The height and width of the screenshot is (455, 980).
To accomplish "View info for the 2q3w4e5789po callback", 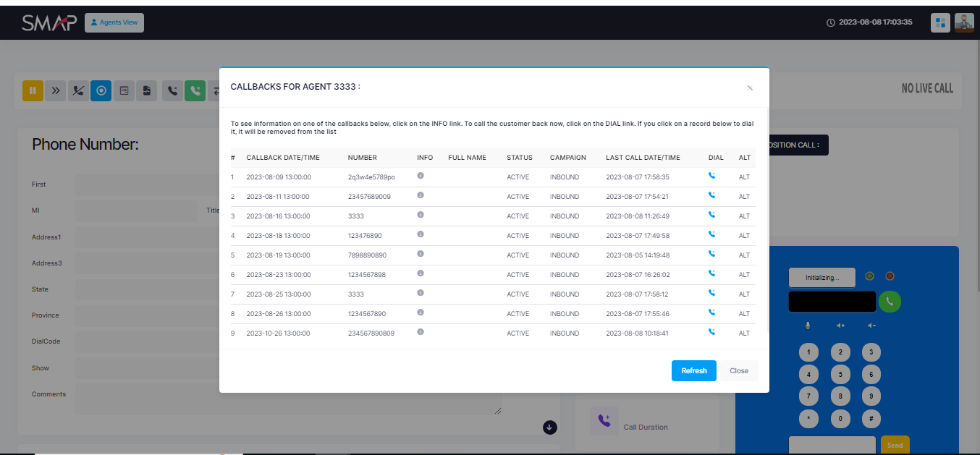I will [421, 176].
